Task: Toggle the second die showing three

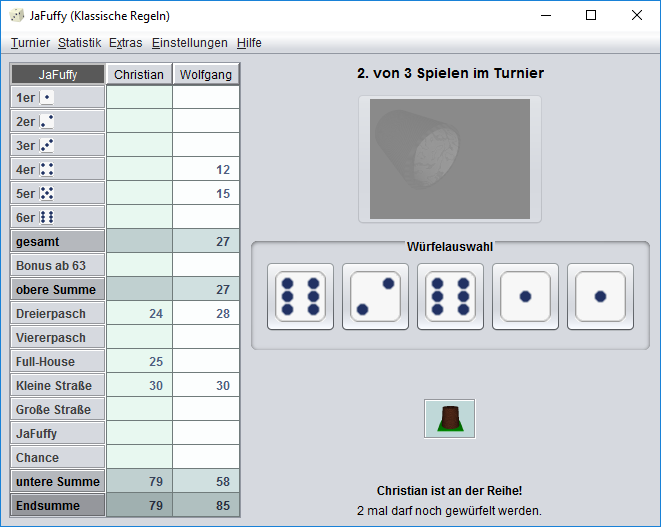Action: [x=375, y=296]
